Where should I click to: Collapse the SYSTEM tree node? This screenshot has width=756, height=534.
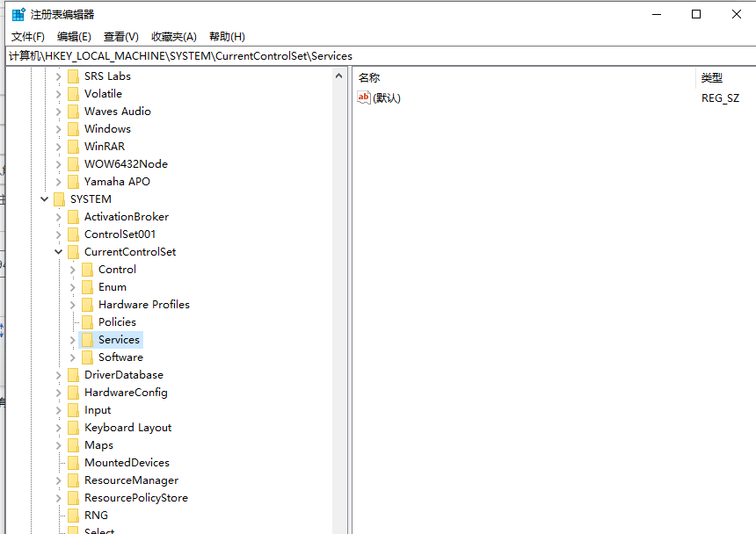[x=43, y=198]
